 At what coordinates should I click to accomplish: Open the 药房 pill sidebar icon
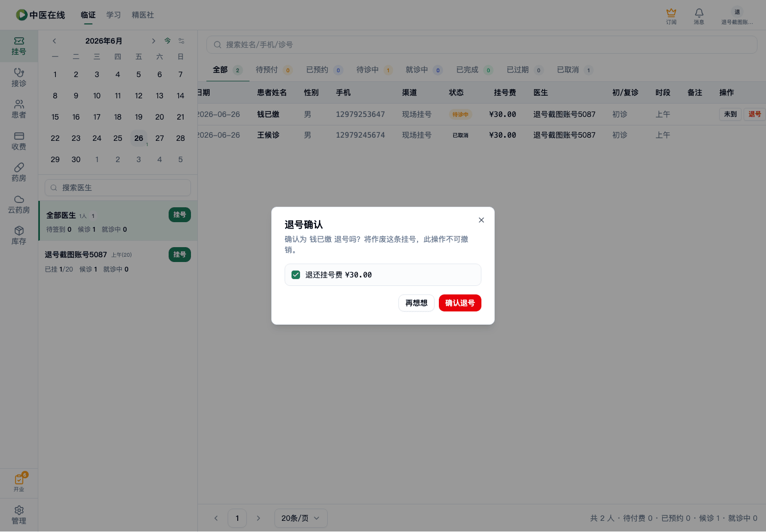(x=19, y=173)
